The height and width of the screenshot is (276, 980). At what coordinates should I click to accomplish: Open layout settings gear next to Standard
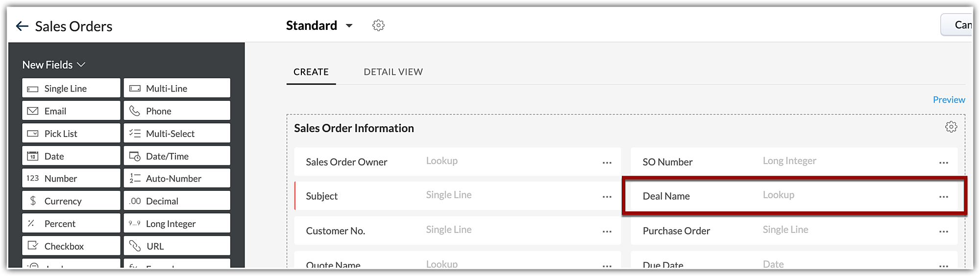378,25
